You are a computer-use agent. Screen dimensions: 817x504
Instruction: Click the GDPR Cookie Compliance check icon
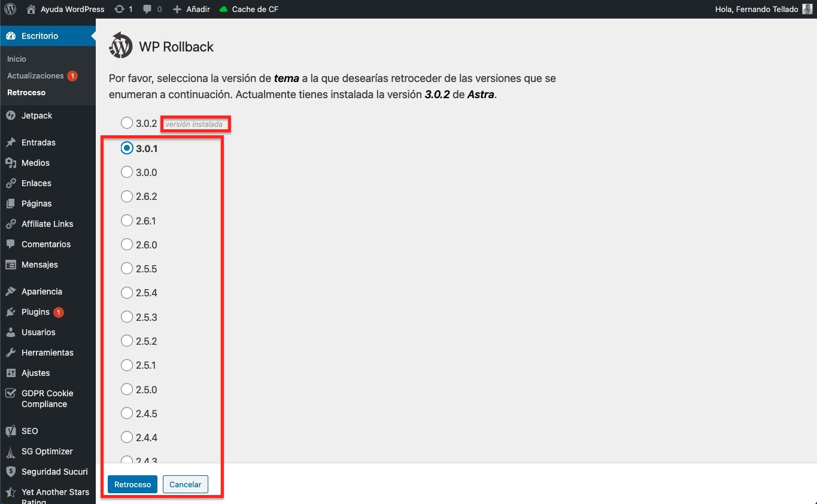click(x=11, y=393)
